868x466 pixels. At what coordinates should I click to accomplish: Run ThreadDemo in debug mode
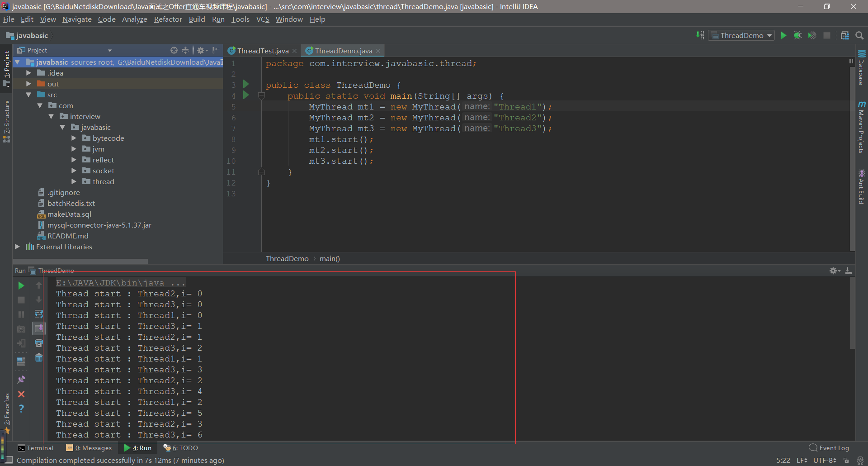point(797,35)
